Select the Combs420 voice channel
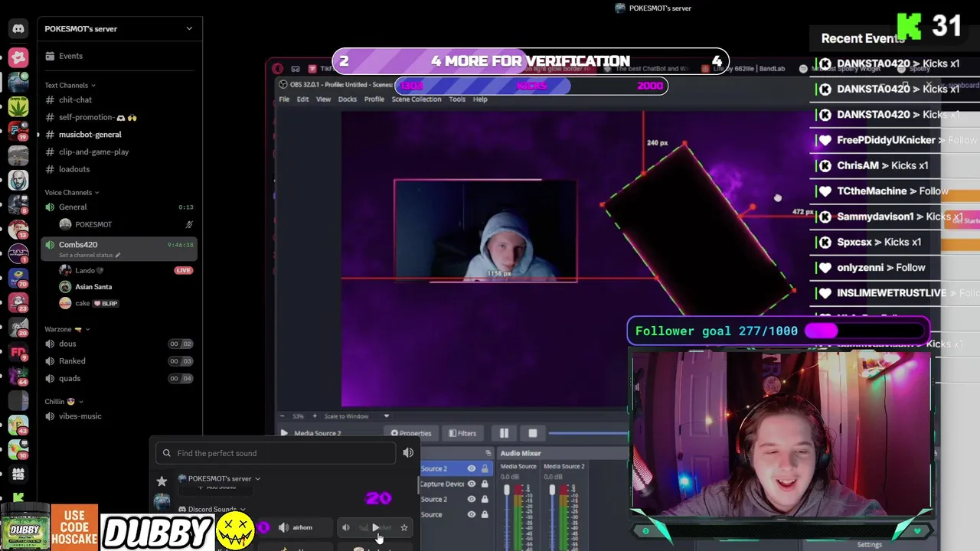The height and width of the screenshot is (551, 980). click(119, 249)
